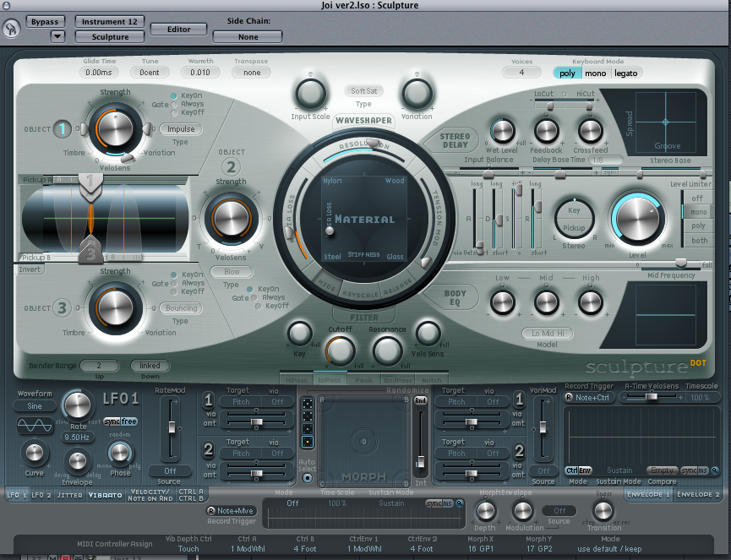Viewport: 731px width, 560px height.
Task: Click the Waveshaper Input Scale knob
Action: 310,94
